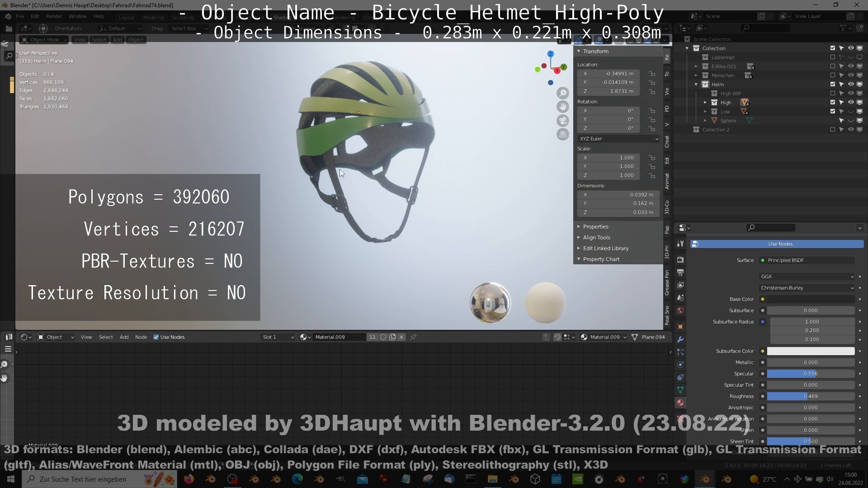868x488 pixels.
Task: Unlink Material.009 with the X button
Action: (401, 337)
